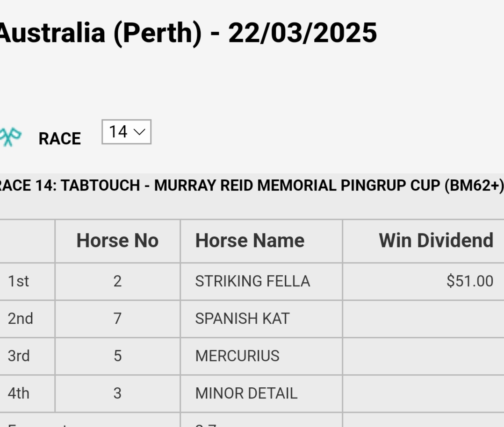Click the SPANISH KAT horse name
This screenshot has height=427, width=504.
pos(242,319)
